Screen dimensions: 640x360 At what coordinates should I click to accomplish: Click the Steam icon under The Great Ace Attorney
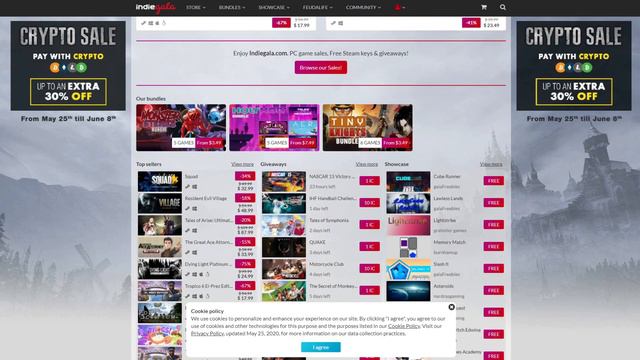click(188, 253)
